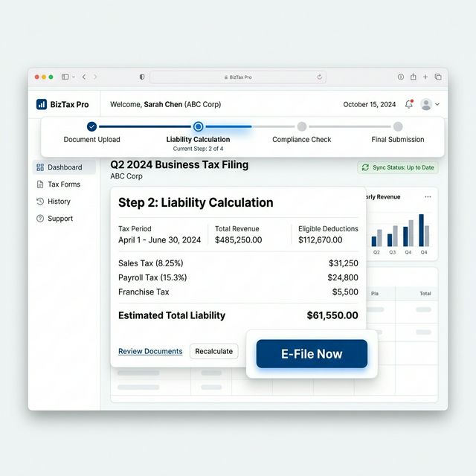Click the $5,500 franchise tax amount

tap(345, 292)
